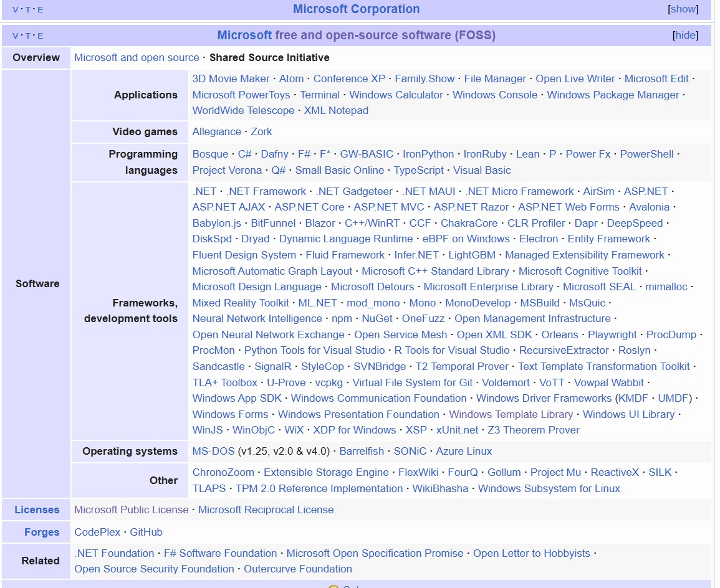Open the Outercurve Foundation link
720x588 pixels.
[297, 569]
